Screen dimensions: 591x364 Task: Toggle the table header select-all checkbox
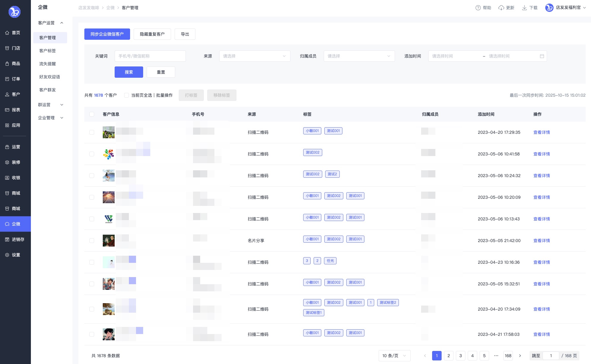click(x=92, y=114)
